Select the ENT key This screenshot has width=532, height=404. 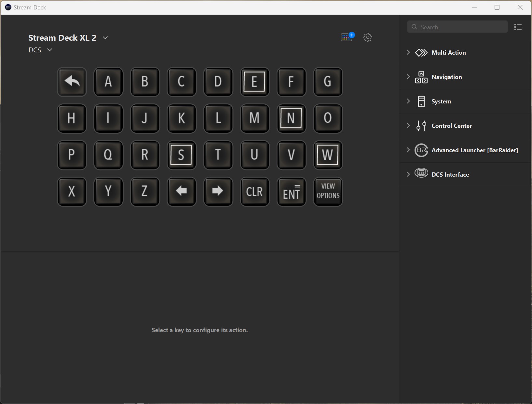pos(291,192)
